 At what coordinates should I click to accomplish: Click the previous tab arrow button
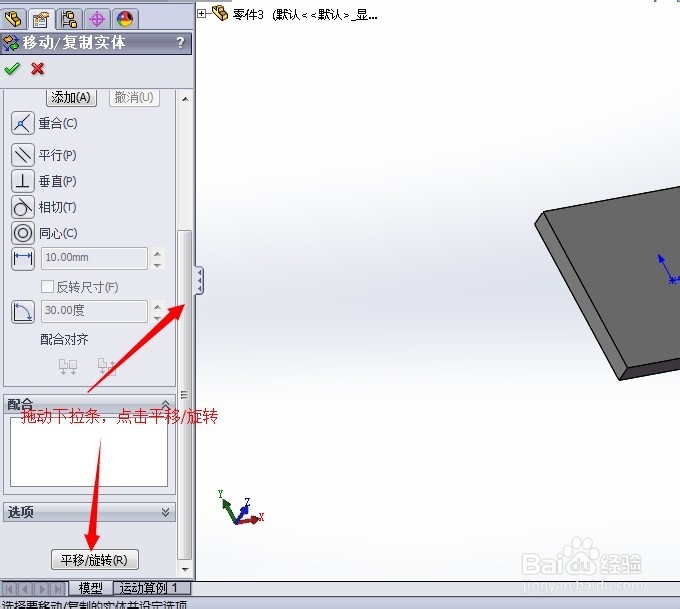[x=25, y=589]
